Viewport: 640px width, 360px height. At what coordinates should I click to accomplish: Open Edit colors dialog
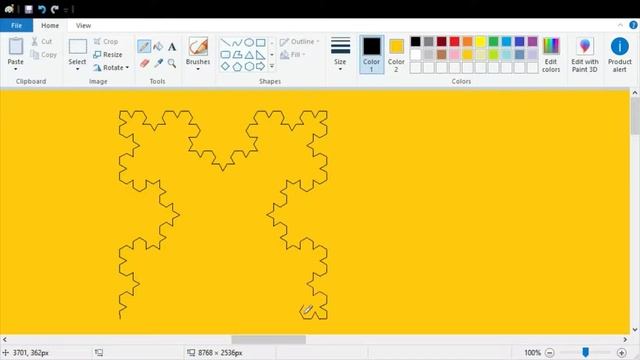coord(551,55)
